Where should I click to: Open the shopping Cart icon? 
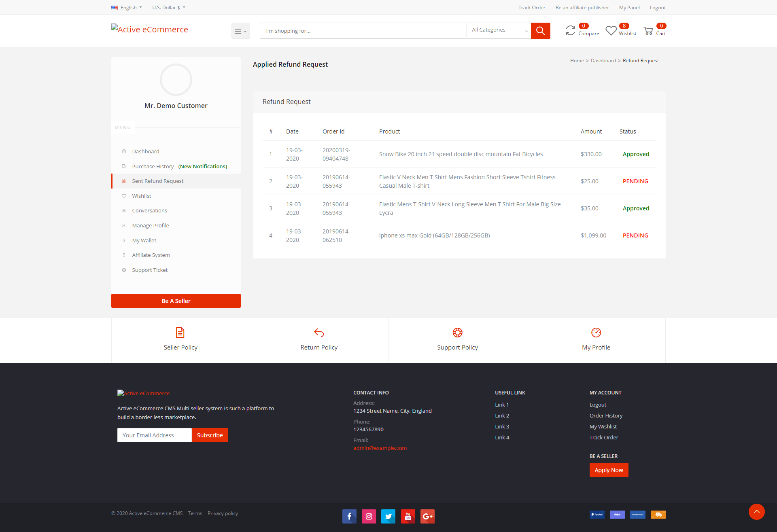click(x=648, y=31)
